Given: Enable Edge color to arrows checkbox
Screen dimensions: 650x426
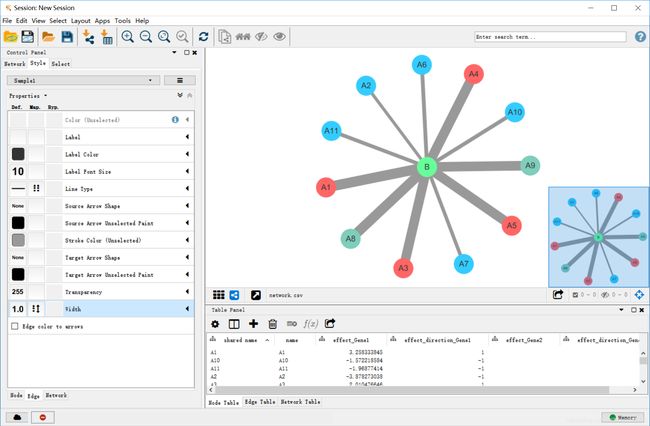Looking at the screenshot, I should (15, 326).
